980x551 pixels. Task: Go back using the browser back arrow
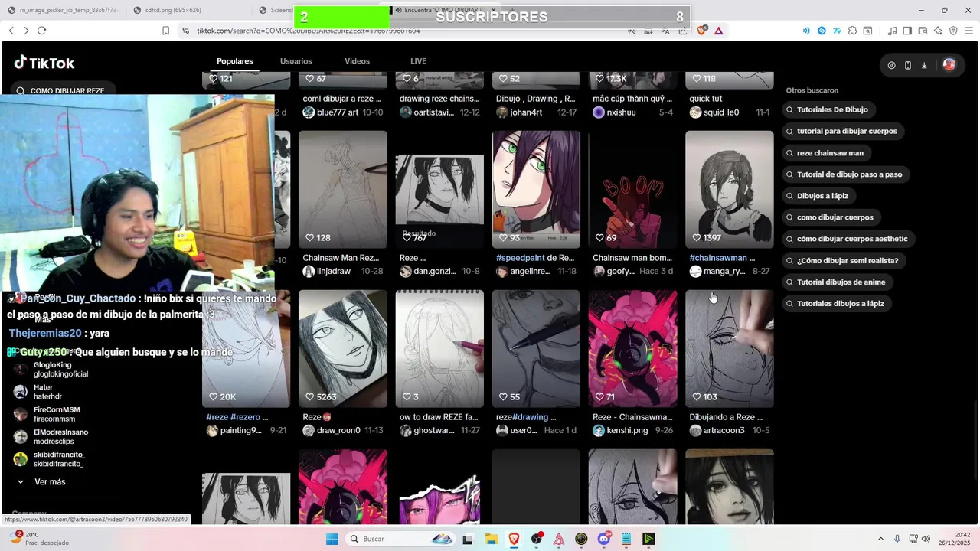(x=11, y=31)
